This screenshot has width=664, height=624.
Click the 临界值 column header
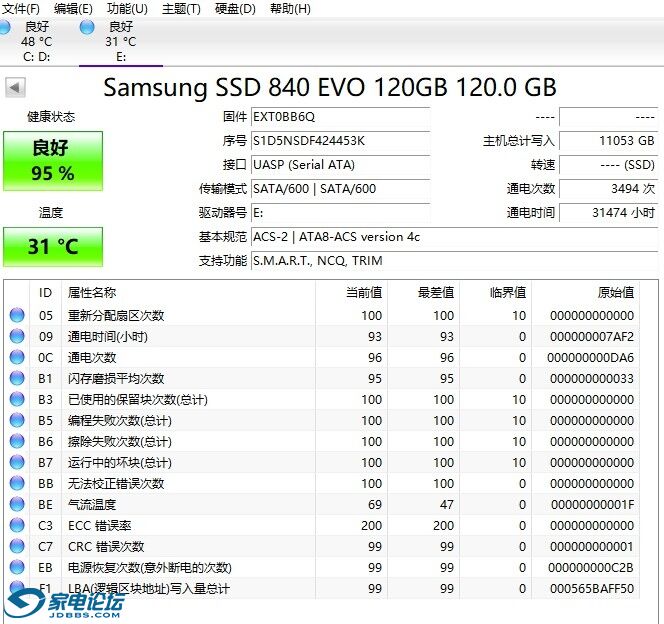495,293
